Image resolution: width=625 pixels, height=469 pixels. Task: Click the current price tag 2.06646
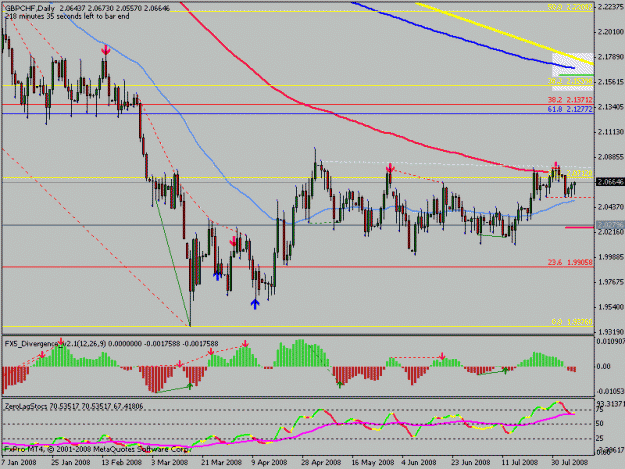(x=610, y=182)
